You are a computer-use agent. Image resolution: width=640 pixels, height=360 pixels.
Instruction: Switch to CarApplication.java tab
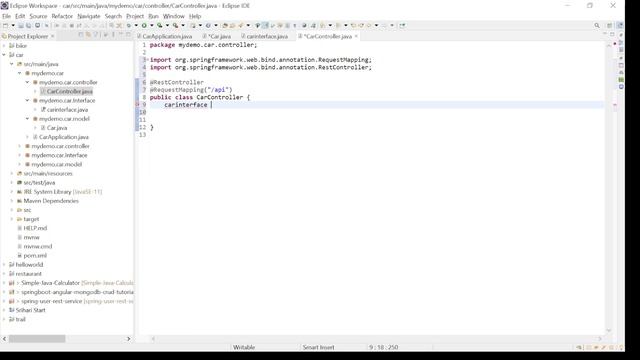tap(164, 36)
